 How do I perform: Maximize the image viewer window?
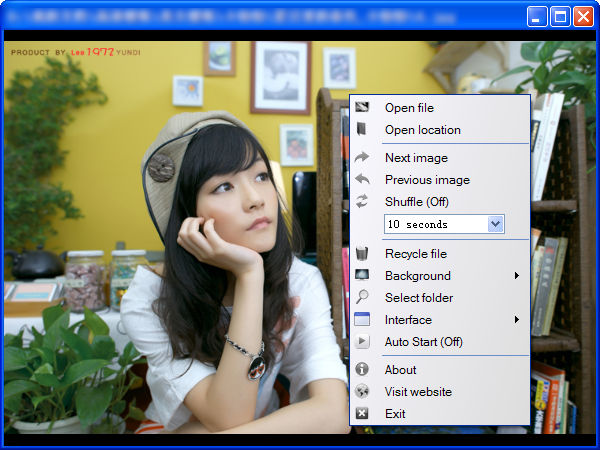tap(560, 16)
